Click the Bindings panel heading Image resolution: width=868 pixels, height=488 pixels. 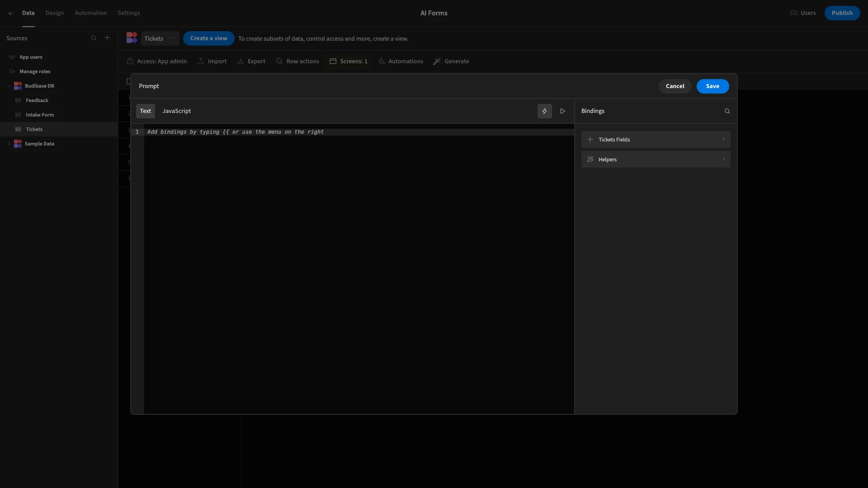[x=593, y=111]
